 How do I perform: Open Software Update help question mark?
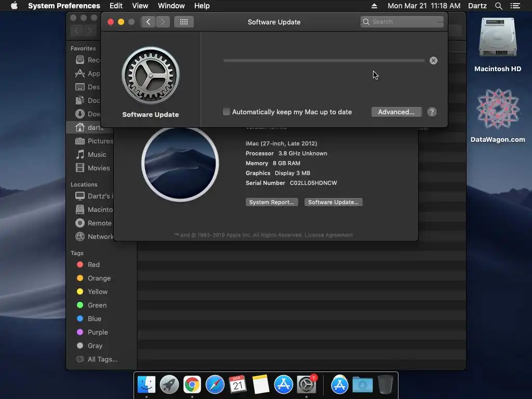point(432,112)
